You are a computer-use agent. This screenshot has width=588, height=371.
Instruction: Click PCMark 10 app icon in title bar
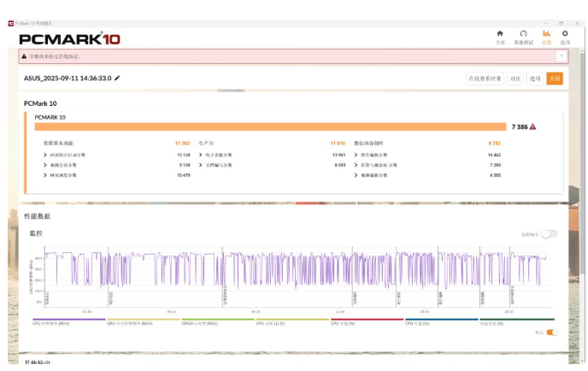pyautogui.click(x=11, y=23)
